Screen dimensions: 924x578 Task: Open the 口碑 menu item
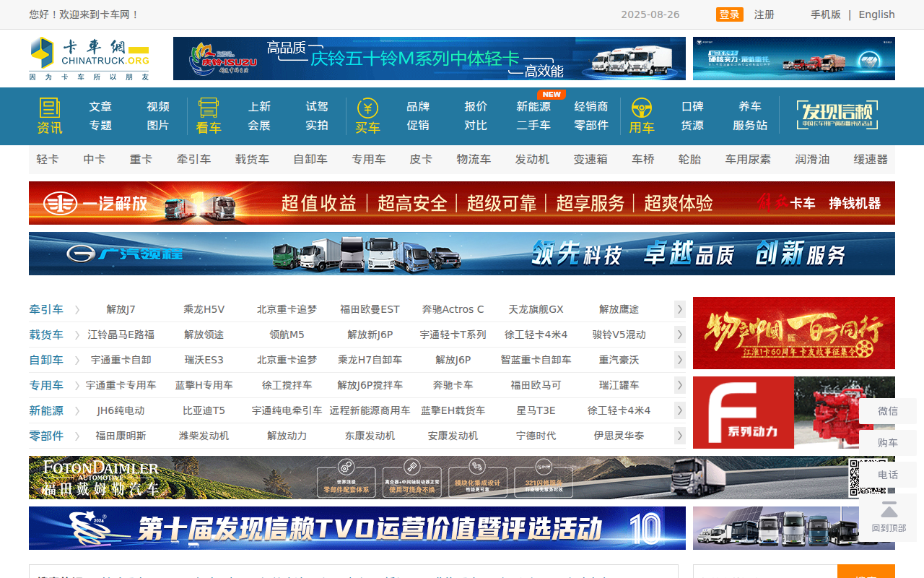(x=692, y=106)
